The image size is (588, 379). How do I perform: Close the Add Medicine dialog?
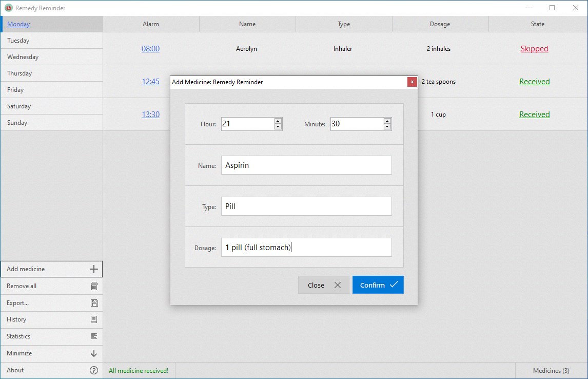[x=323, y=285]
